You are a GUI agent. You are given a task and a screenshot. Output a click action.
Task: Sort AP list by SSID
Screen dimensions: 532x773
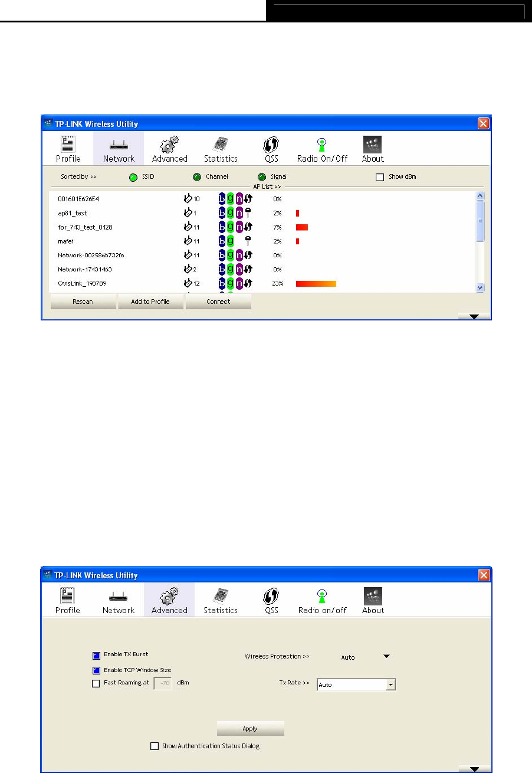click(134, 177)
